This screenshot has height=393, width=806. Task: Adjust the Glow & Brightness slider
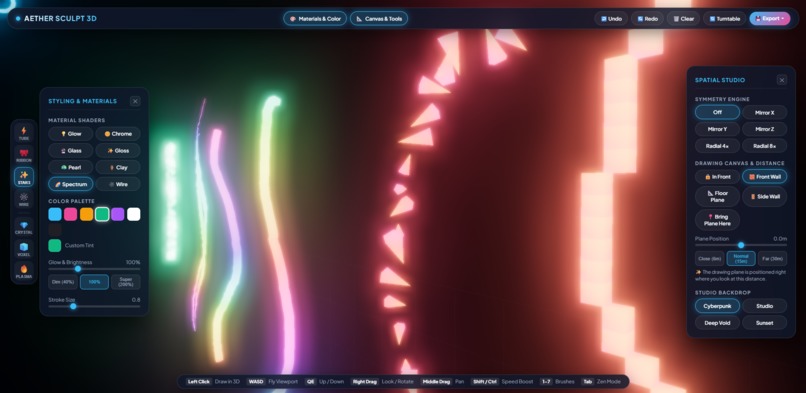(x=94, y=269)
